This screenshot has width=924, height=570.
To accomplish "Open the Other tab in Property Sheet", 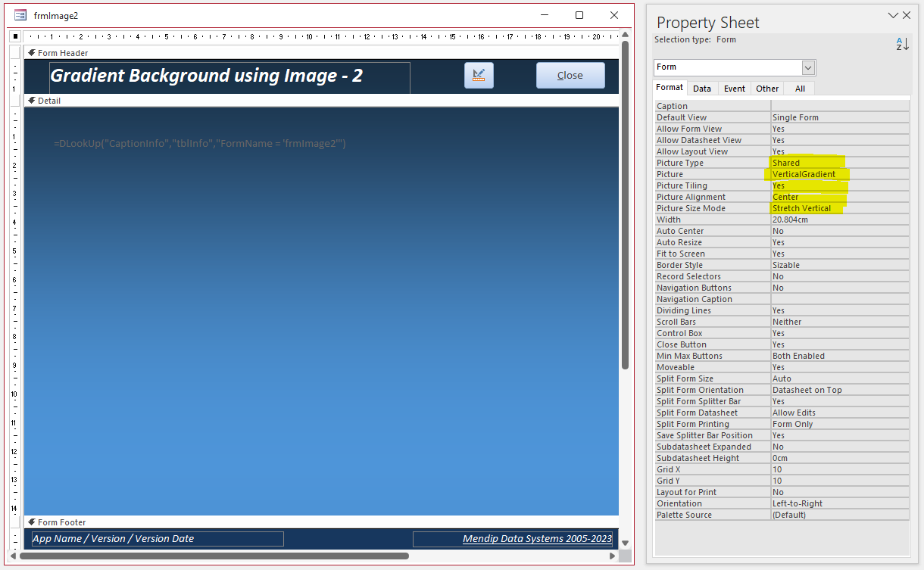I will tap(767, 89).
